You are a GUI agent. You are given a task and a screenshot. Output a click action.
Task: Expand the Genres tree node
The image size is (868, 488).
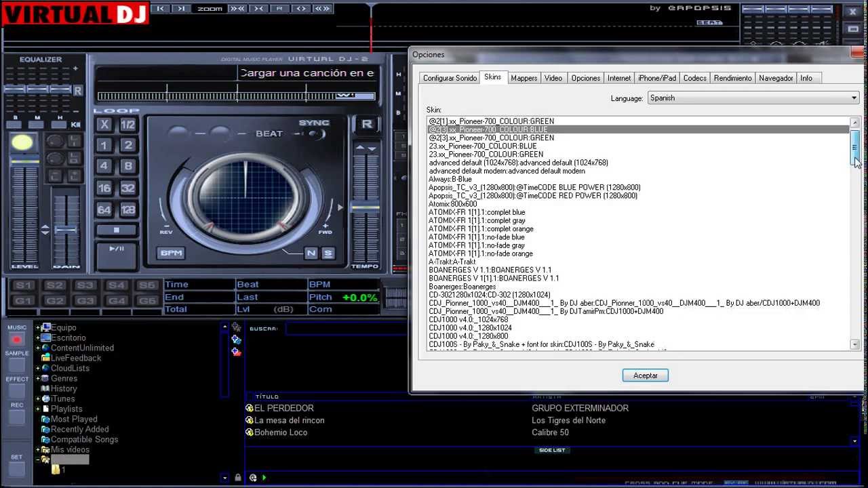tap(38, 378)
